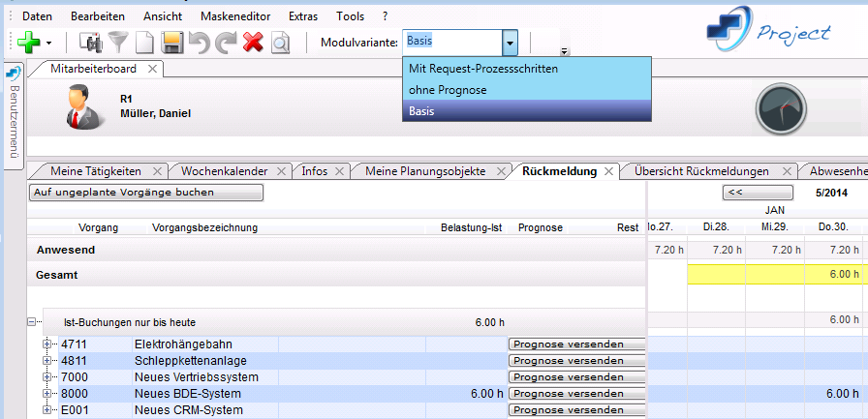868x419 pixels.
Task: Close the Mitarbeiterboard tab
Action: point(152,69)
